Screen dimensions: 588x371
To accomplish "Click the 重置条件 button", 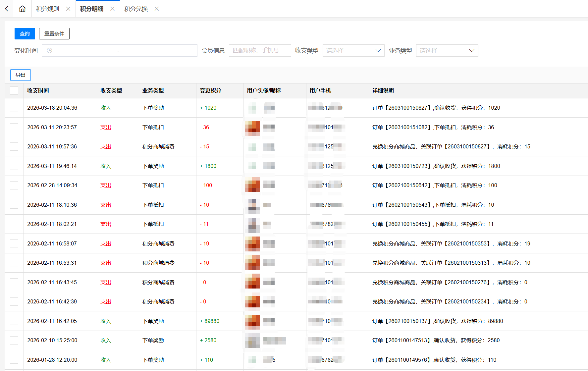I will coord(54,34).
